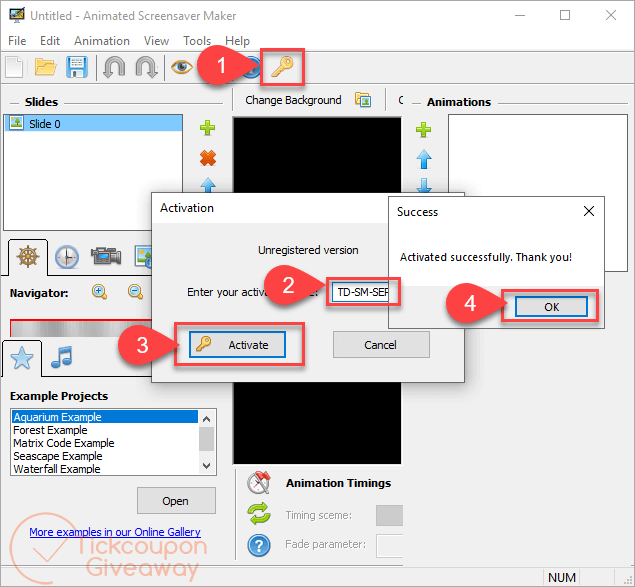Image resolution: width=635 pixels, height=587 pixels.
Task: Close the Success dialog with X
Action: tap(589, 211)
